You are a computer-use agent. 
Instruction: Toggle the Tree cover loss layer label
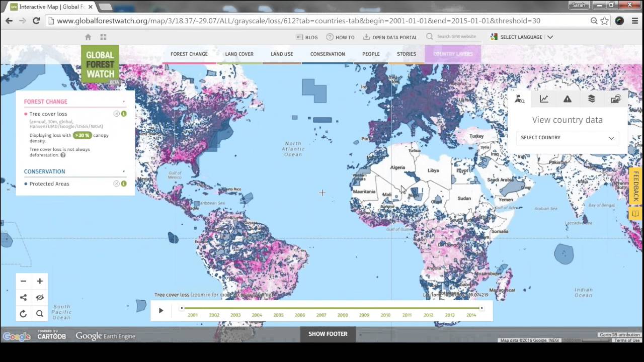[48, 114]
